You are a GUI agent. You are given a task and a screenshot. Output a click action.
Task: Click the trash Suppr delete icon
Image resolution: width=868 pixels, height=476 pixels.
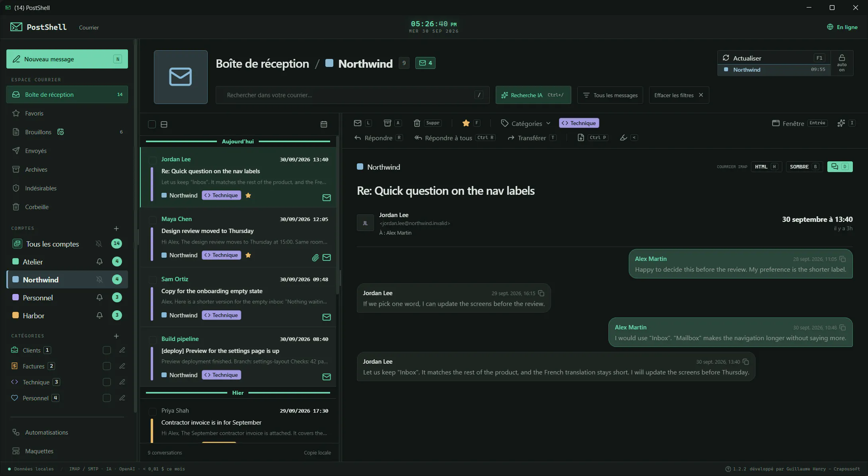[x=417, y=123]
